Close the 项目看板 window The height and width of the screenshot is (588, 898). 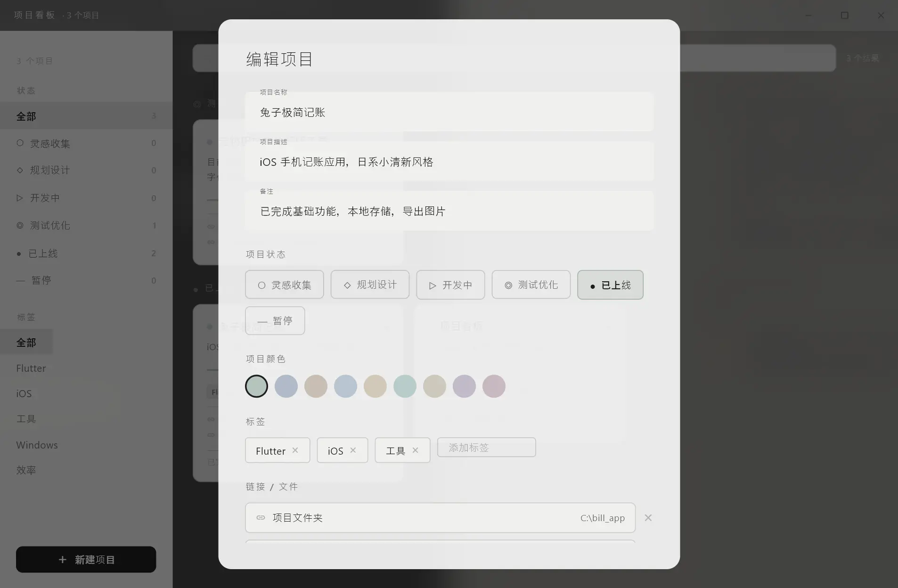881,15
